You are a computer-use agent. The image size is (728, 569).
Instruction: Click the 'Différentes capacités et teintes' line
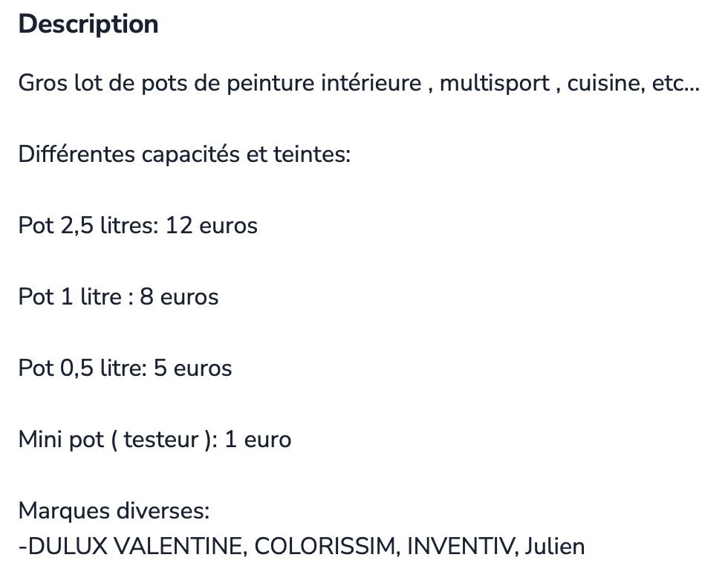pyautogui.click(x=184, y=155)
